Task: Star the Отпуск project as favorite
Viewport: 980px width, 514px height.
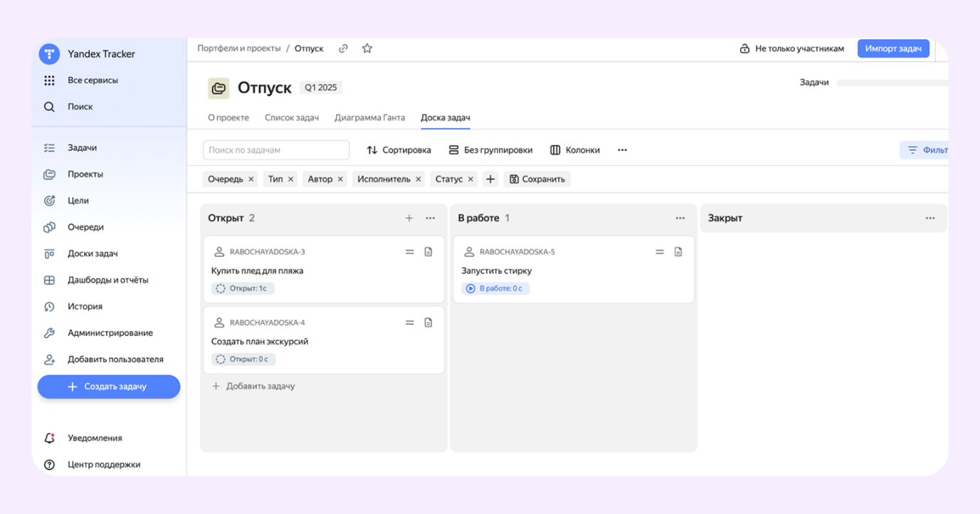Action: (367, 48)
